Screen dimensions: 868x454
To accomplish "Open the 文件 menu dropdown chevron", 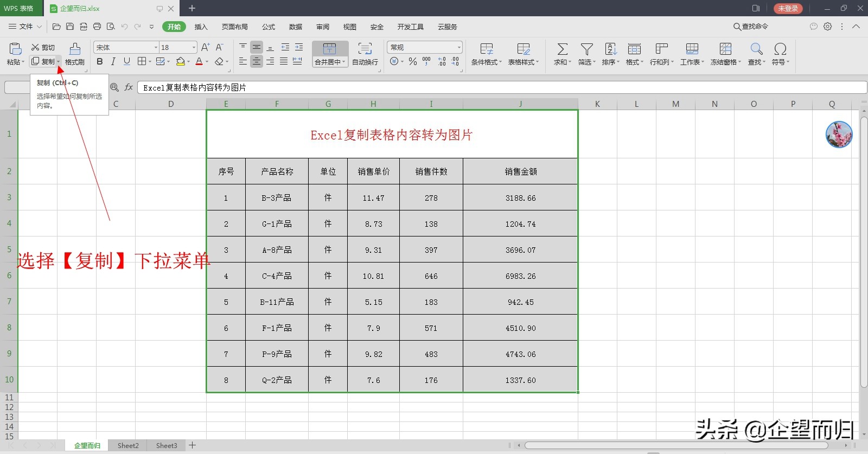I will 40,27.
